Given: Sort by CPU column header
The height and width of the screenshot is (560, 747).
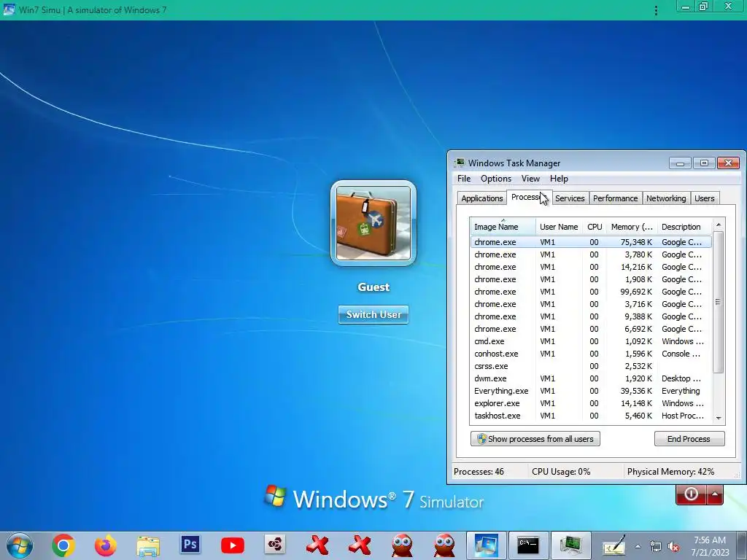Looking at the screenshot, I should pyautogui.click(x=595, y=227).
